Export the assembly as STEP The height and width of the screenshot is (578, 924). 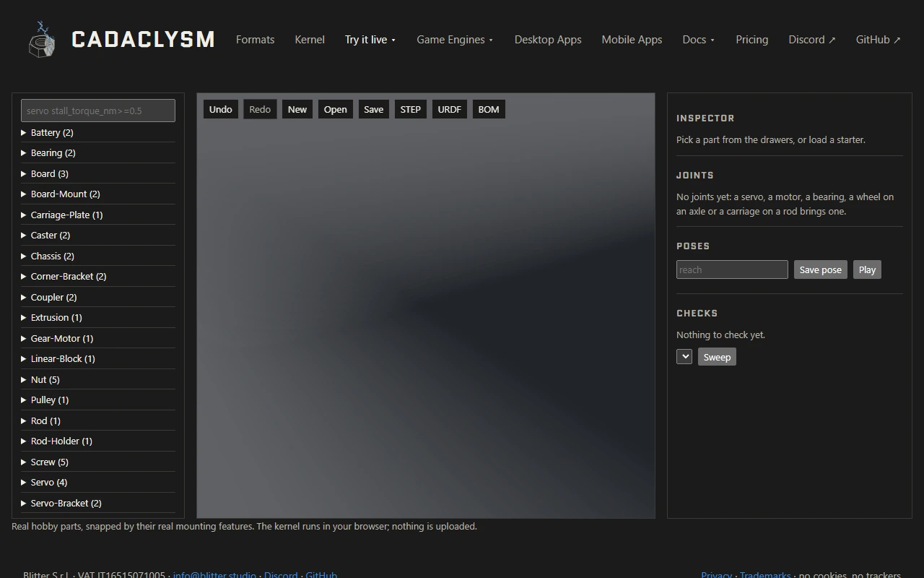point(411,110)
